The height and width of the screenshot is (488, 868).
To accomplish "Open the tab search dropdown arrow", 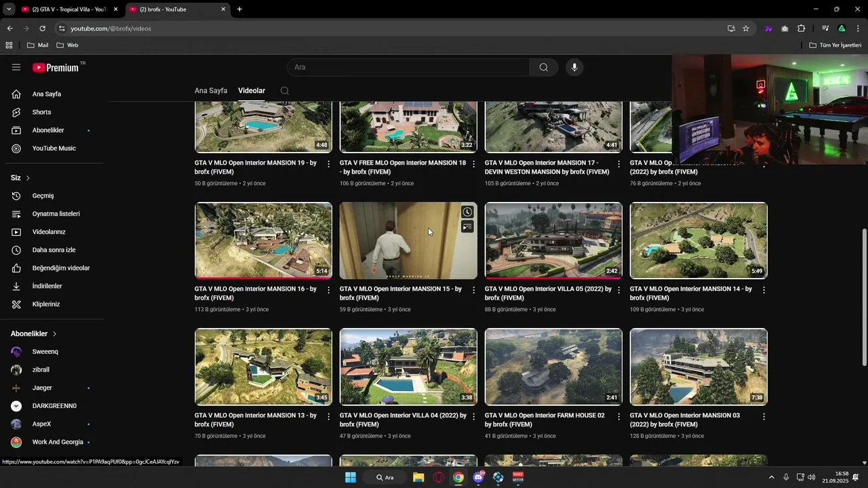I will click(x=9, y=9).
